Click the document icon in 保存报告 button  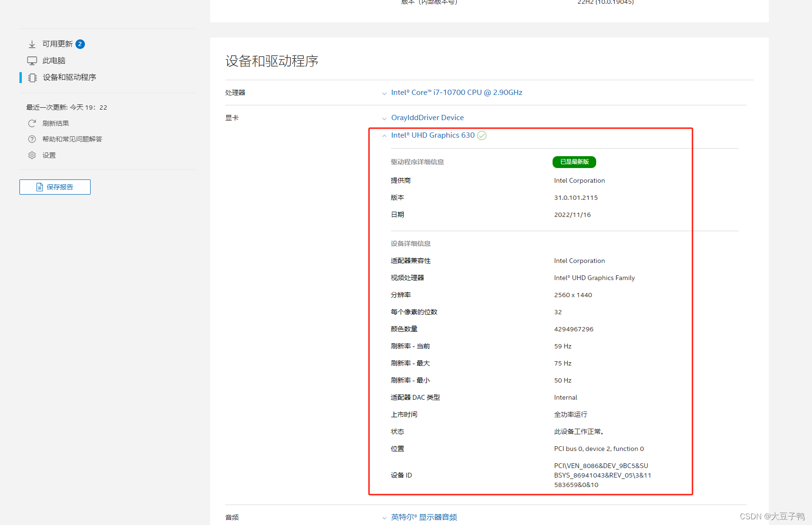coord(40,187)
